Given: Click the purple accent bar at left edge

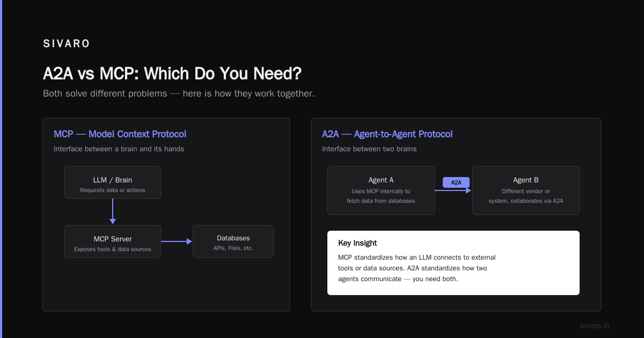Looking at the screenshot, I should click(1, 169).
